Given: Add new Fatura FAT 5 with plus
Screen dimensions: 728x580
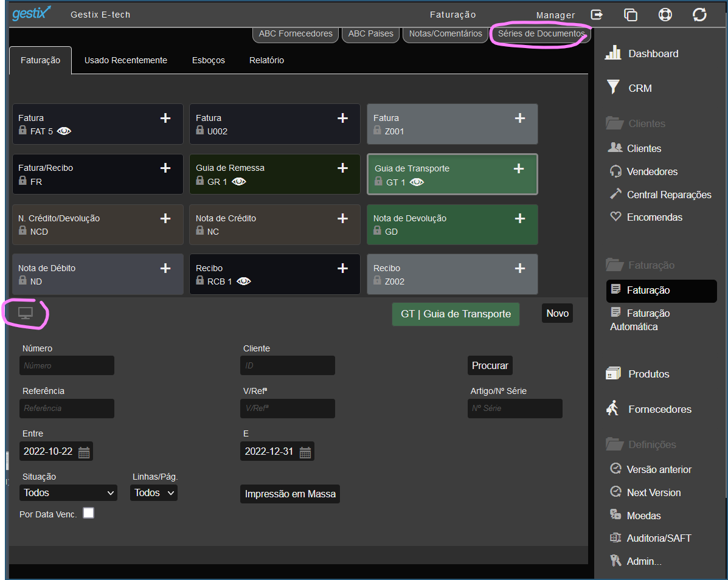Looking at the screenshot, I should click(165, 119).
